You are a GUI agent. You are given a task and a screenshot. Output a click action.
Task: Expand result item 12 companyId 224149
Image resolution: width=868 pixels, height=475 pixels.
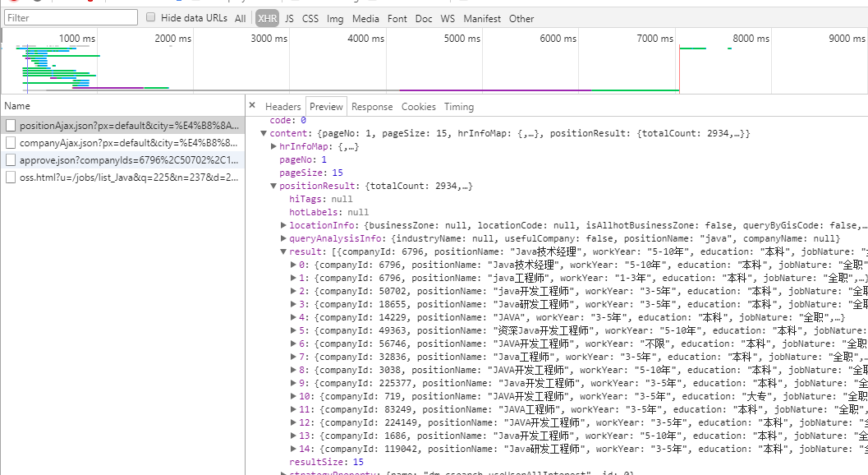(x=293, y=423)
